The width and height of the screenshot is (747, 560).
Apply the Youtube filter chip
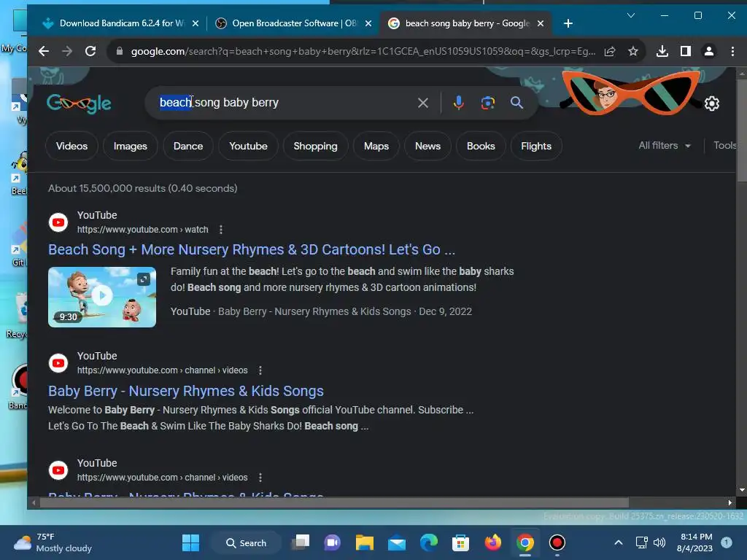(x=248, y=146)
